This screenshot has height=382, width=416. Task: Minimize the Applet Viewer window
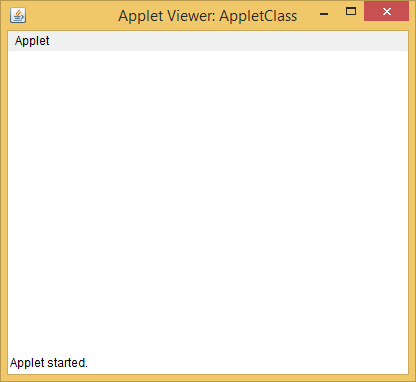pos(324,14)
